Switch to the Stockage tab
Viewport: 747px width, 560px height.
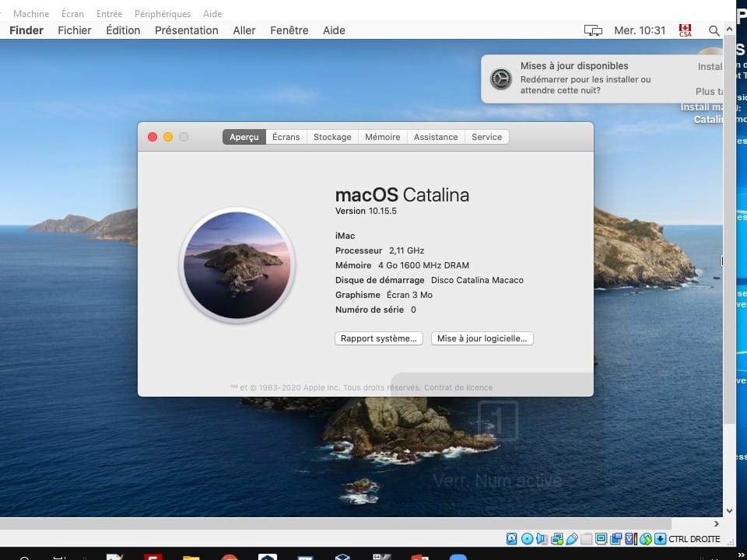click(x=332, y=137)
